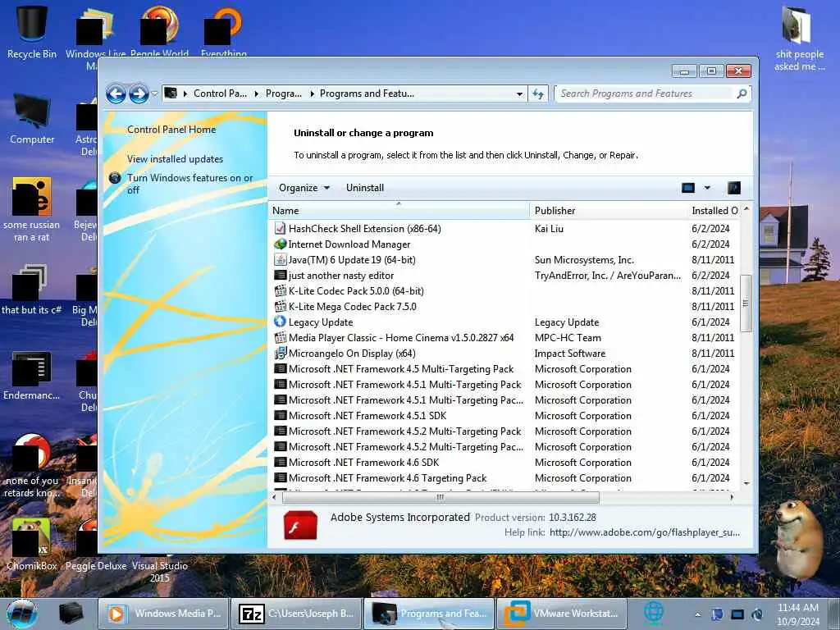Image resolution: width=840 pixels, height=630 pixels.
Task: Switch to VMware Workstation taskbar button
Action: (x=561, y=614)
